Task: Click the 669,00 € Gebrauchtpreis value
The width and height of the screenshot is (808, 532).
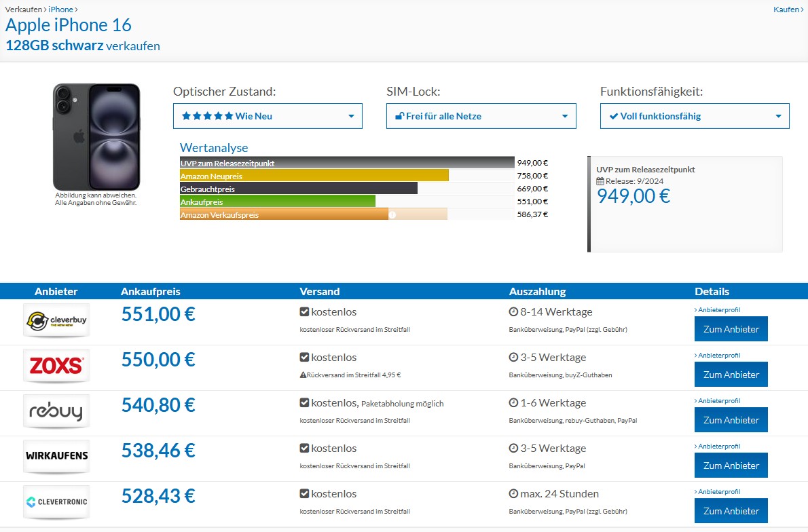Action: tap(532, 189)
